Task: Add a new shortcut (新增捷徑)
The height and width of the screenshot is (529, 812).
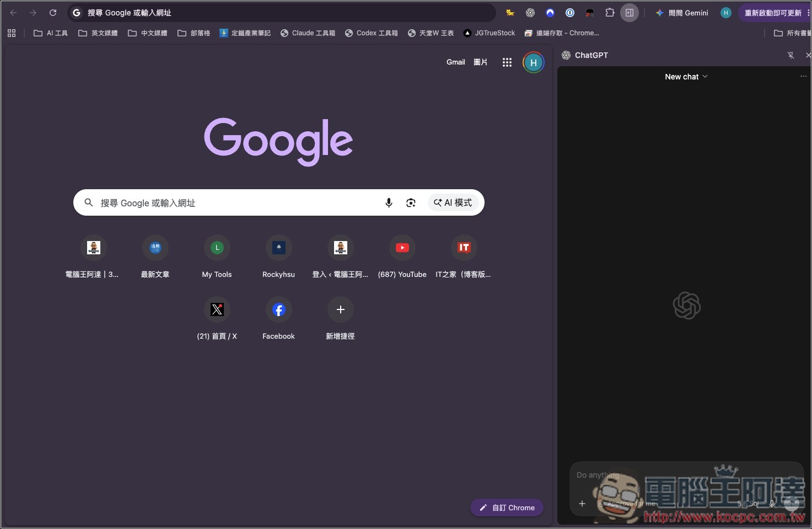Action: (341, 319)
